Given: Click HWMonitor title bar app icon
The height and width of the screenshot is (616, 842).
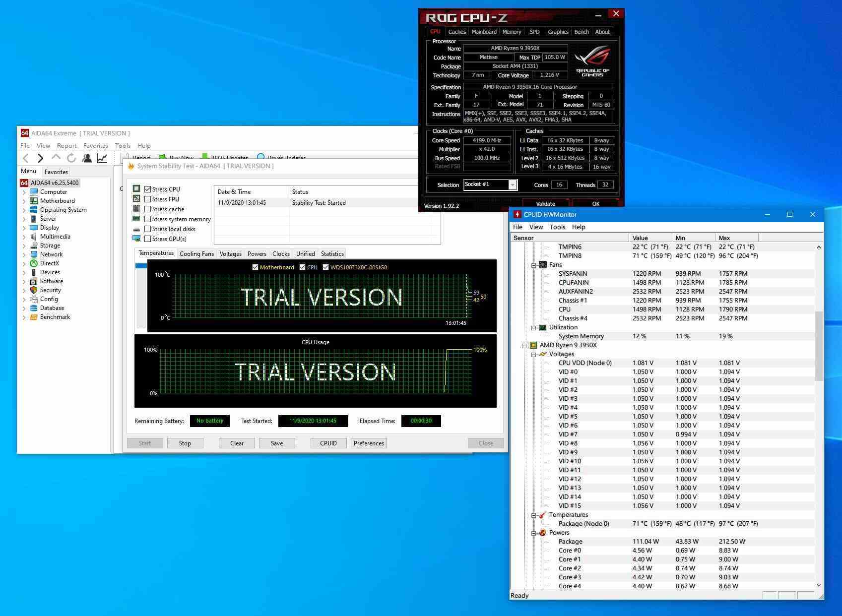Looking at the screenshot, I should point(517,215).
